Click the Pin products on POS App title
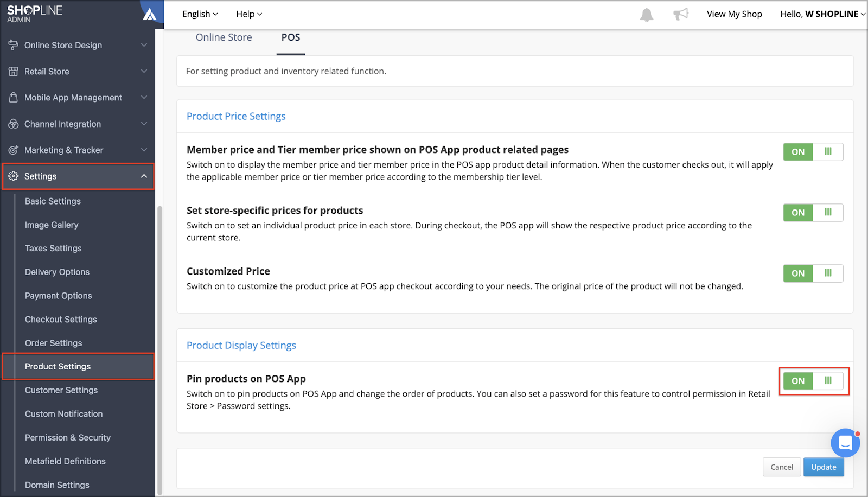Image resolution: width=868 pixels, height=497 pixels. (246, 379)
